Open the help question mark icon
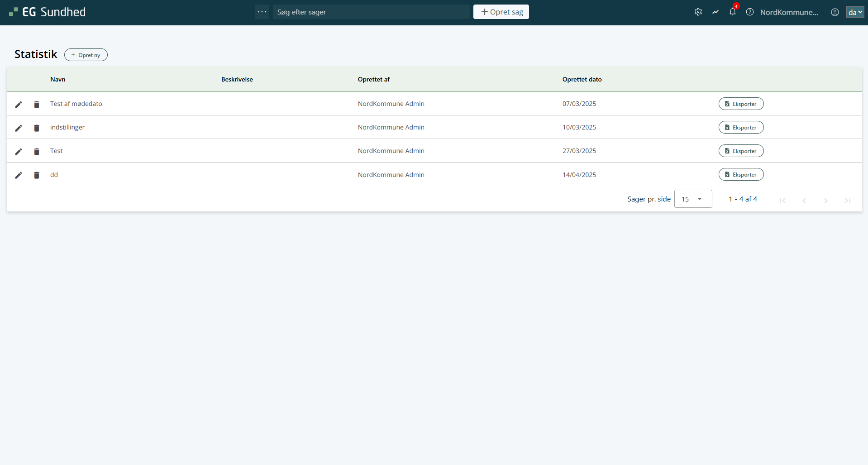Viewport: 868px width, 465px height. (750, 12)
